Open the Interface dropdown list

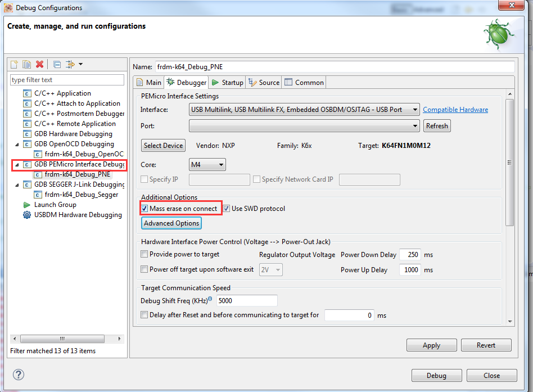point(304,110)
